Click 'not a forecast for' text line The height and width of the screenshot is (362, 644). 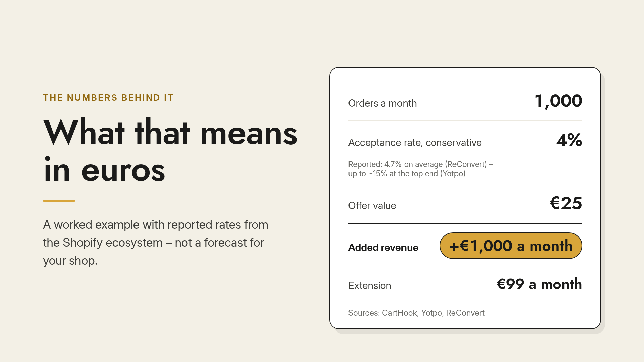[x=219, y=243]
